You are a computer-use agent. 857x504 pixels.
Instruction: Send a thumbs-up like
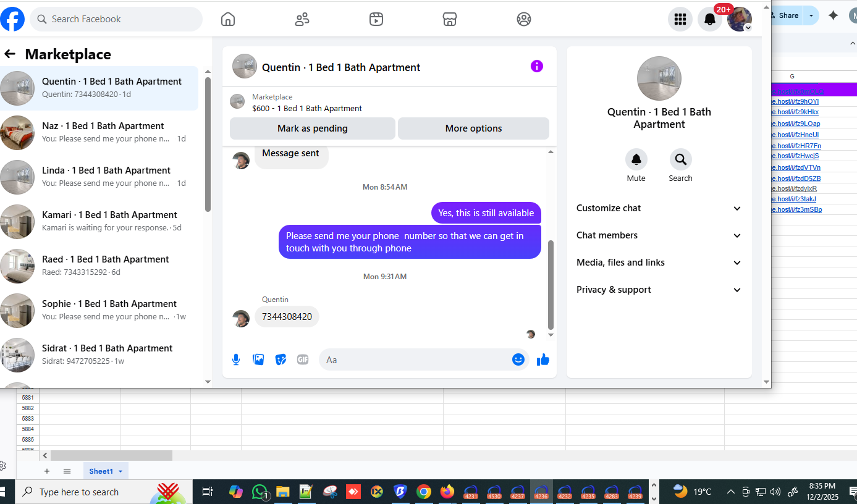point(543,359)
